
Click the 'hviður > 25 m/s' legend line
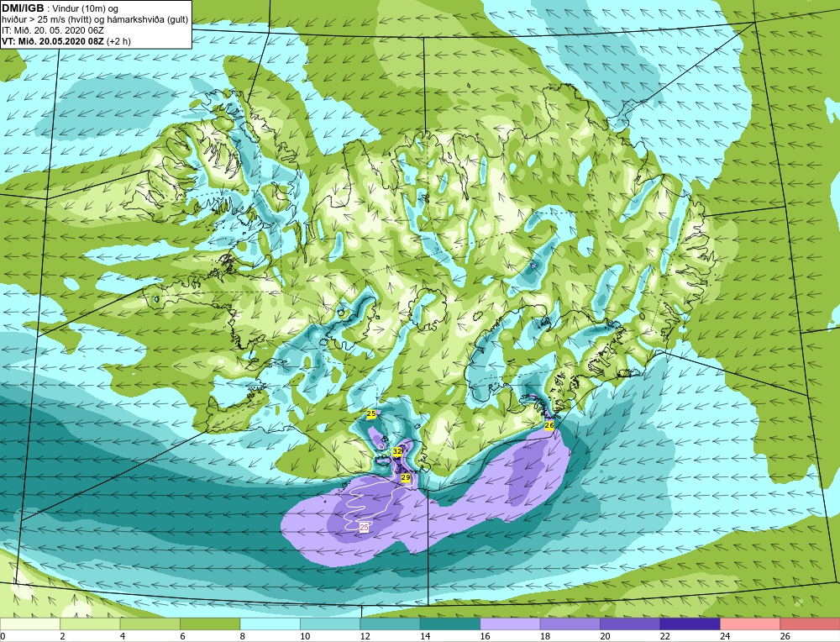[x=95, y=19]
